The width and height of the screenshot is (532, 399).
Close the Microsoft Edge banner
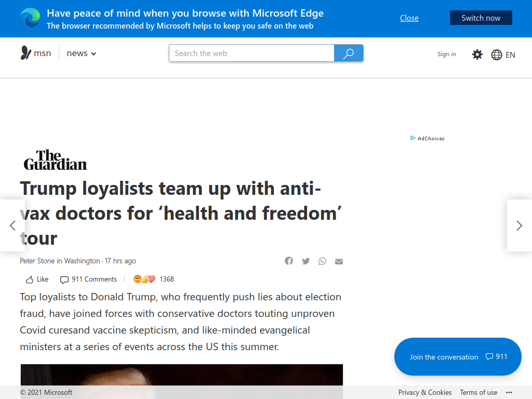409,18
